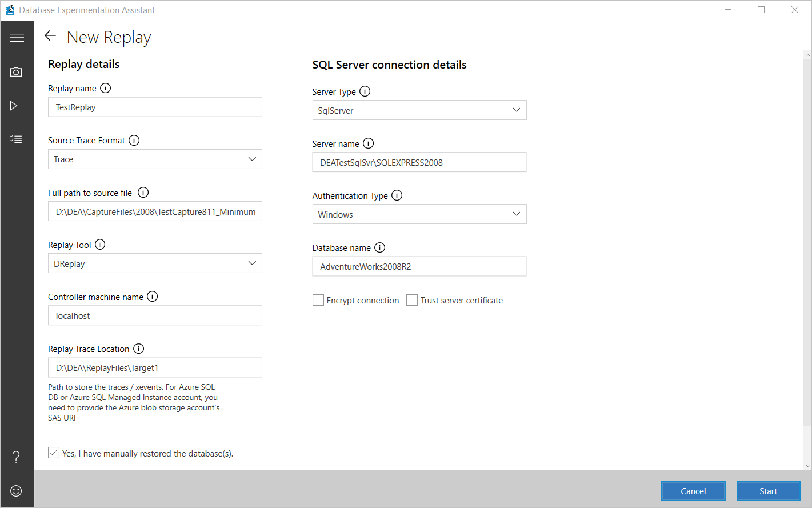
Task: Minimize the application window
Action: point(728,10)
